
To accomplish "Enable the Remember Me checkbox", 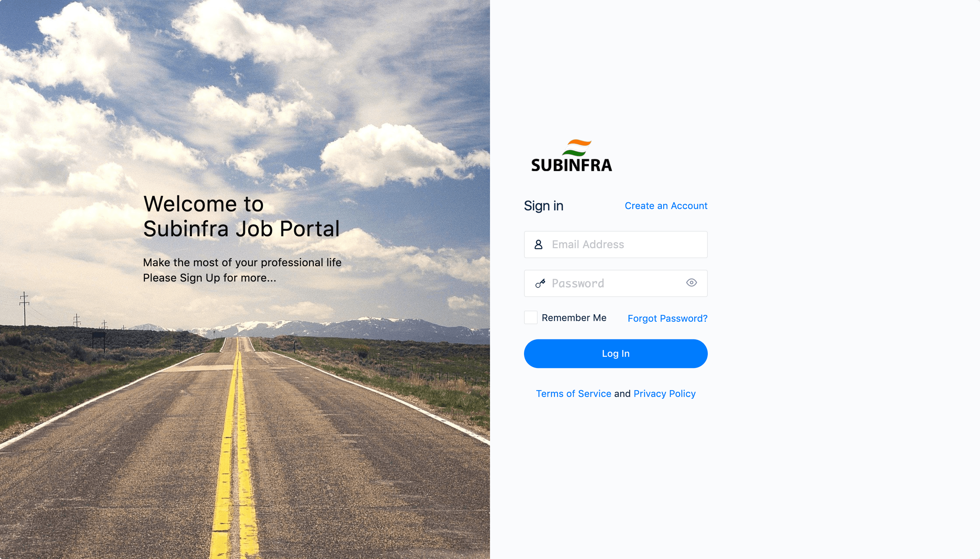I will click(x=531, y=317).
